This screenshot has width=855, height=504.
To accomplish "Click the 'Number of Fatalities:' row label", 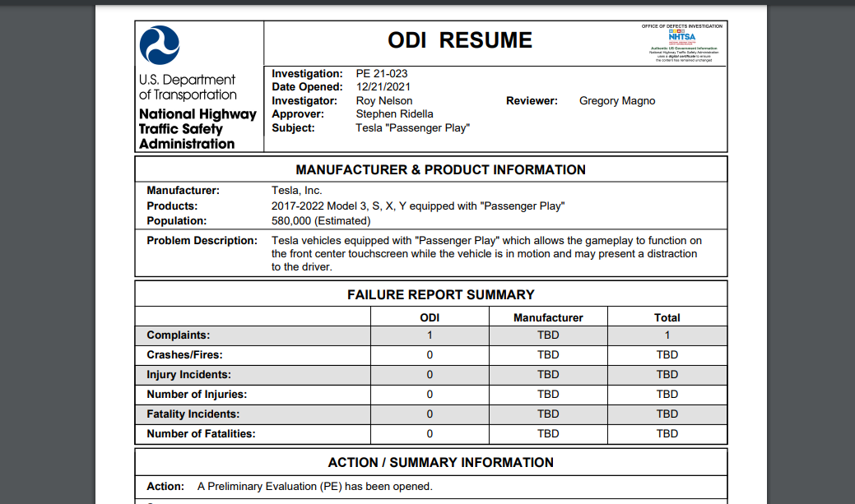I will click(202, 434).
